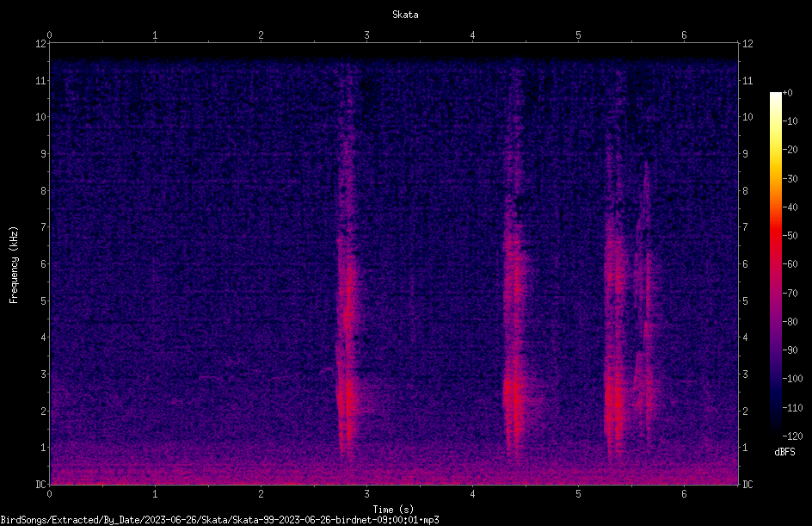
Task: Click the "DC" label on the left frequency axis
Action: tap(40, 485)
